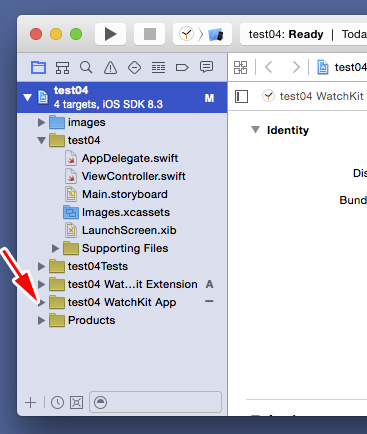Open the Breakpoint navigator icon
367x434 pixels.
tap(182, 68)
